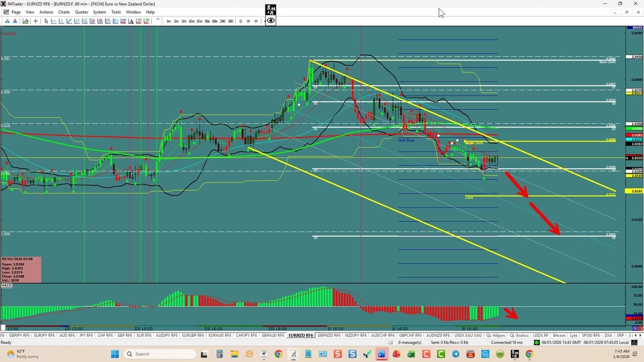
Task: Click the 'Sent: 0 Kb/Recv: 0 Kb' status
Action: pyautogui.click(x=450, y=342)
